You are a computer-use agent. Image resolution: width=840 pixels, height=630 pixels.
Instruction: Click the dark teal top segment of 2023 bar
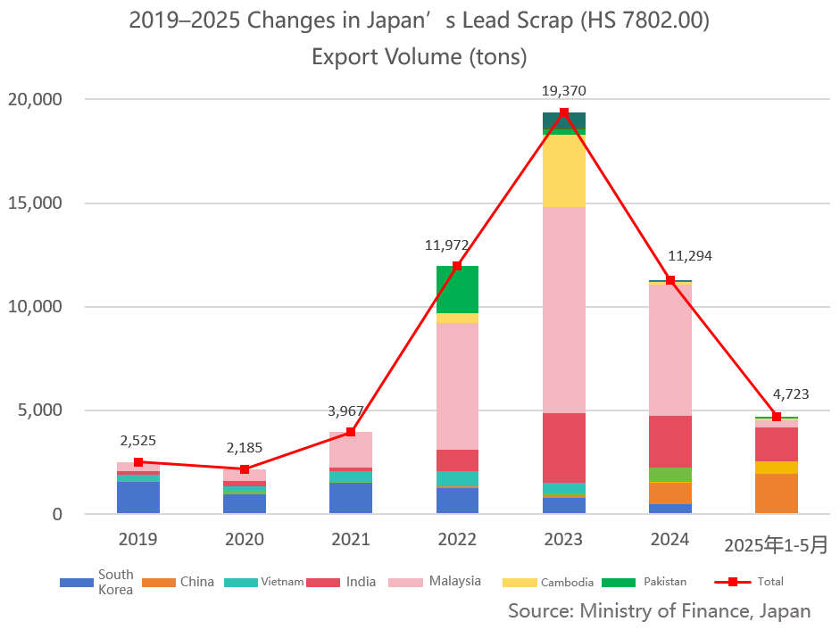(x=564, y=120)
